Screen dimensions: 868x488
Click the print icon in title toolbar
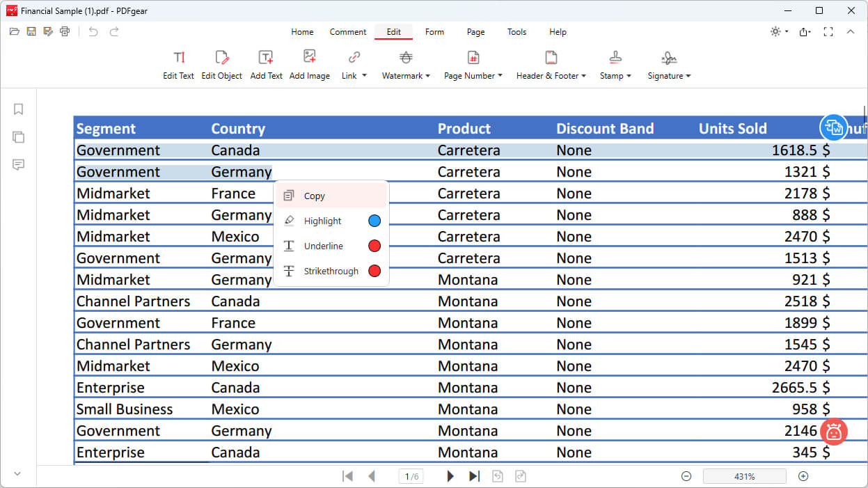(x=65, y=31)
